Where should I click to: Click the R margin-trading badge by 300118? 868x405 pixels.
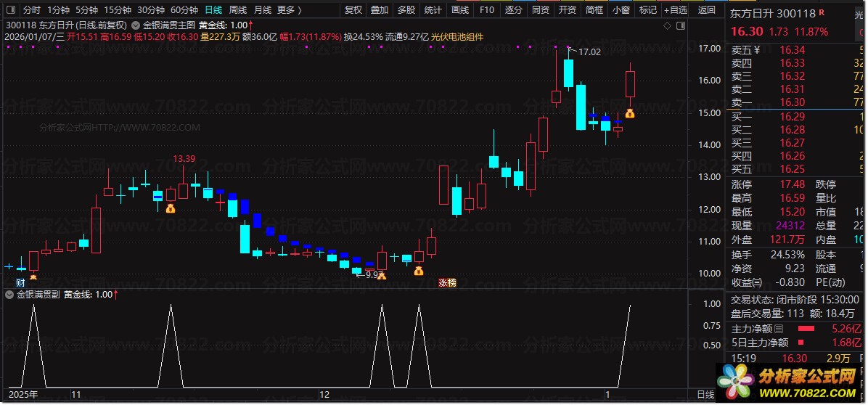click(x=822, y=12)
